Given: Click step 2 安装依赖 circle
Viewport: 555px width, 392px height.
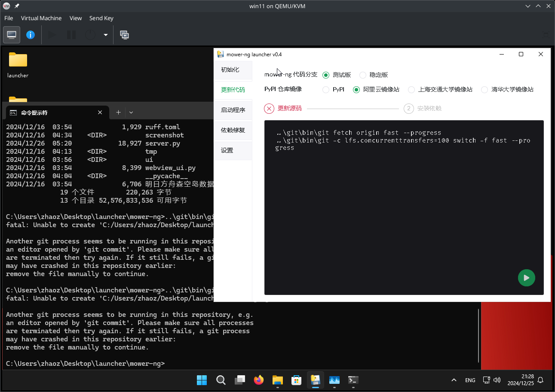Looking at the screenshot, I should pyautogui.click(x=409, y=108).
